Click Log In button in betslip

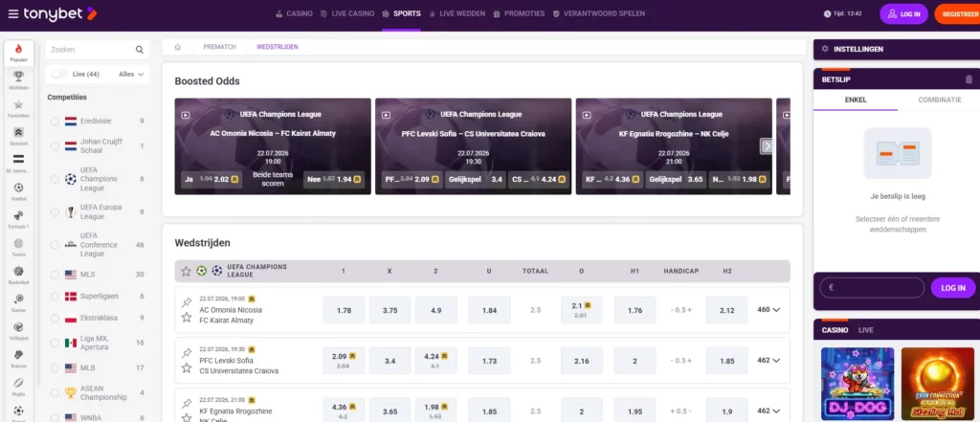point(953,288)
